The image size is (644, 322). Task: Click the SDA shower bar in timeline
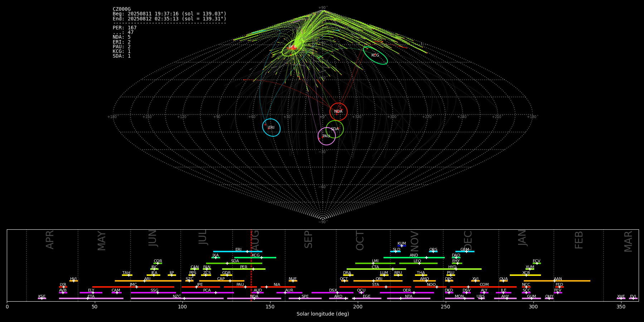(x=234, y=263)
